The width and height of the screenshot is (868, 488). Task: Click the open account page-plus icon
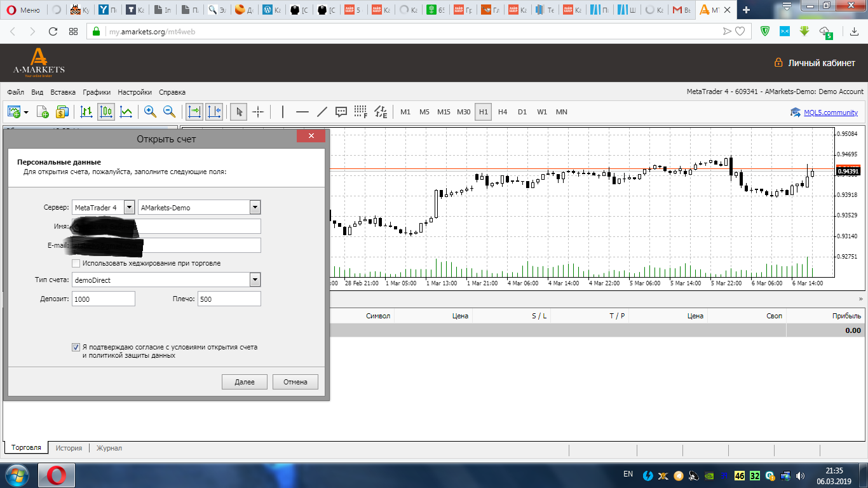pyautogui.click(x=43, y=112)
